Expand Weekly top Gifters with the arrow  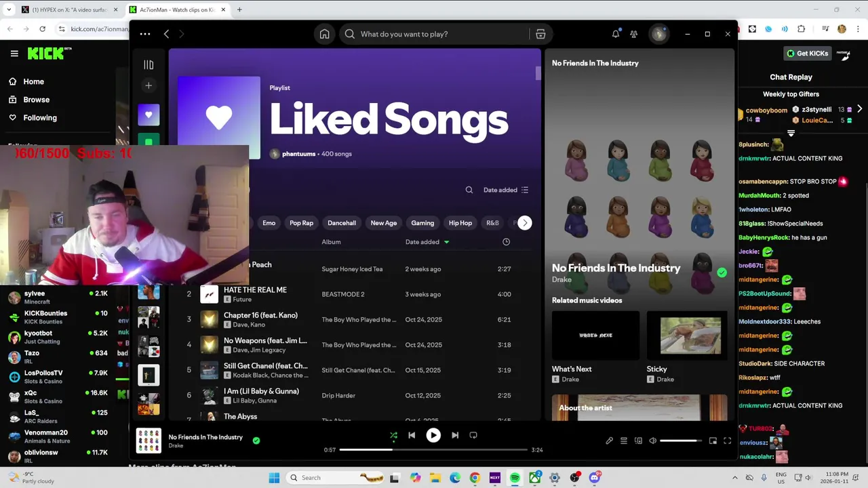coord(859,109)
